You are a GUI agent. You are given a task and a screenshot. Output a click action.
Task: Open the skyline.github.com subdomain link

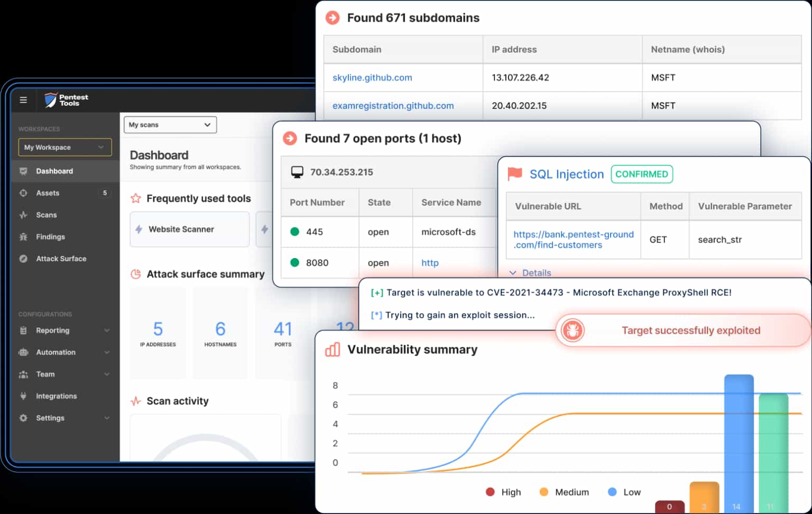coord(372,77)
